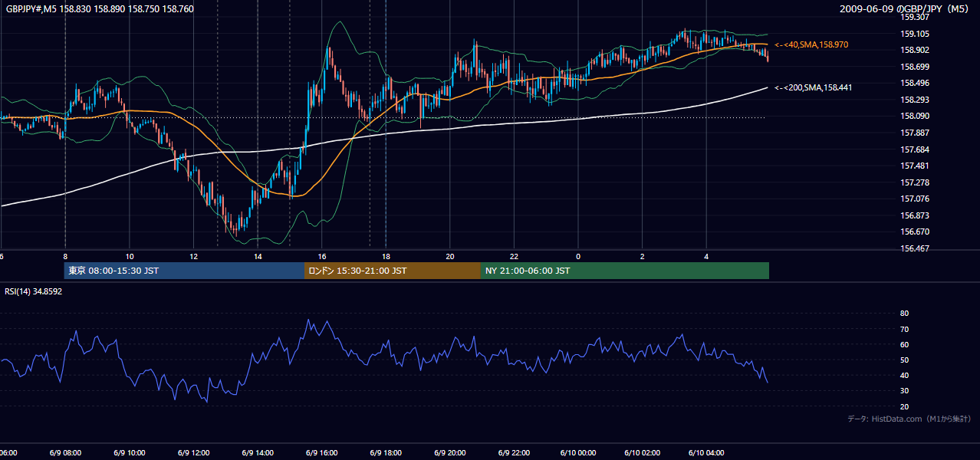Image resolution: width=980 pixels, height=460 pixels.
Task: Click the 158.902 price axis label
Action: pos(916,50)
